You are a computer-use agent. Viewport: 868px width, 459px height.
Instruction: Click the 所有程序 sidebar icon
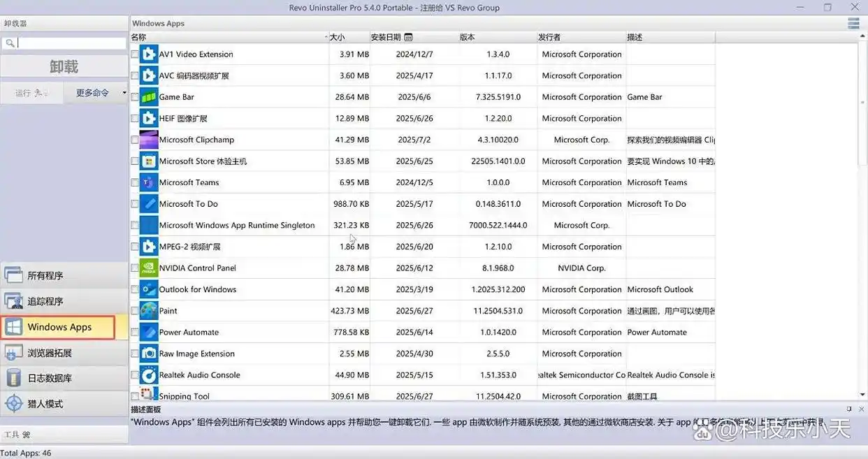coord(13,275)
